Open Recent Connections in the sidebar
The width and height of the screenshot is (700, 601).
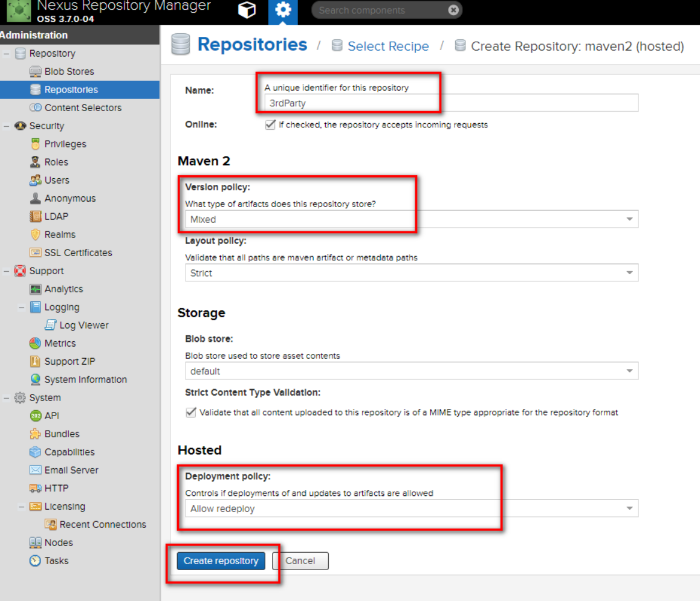(x=103, y=524)
